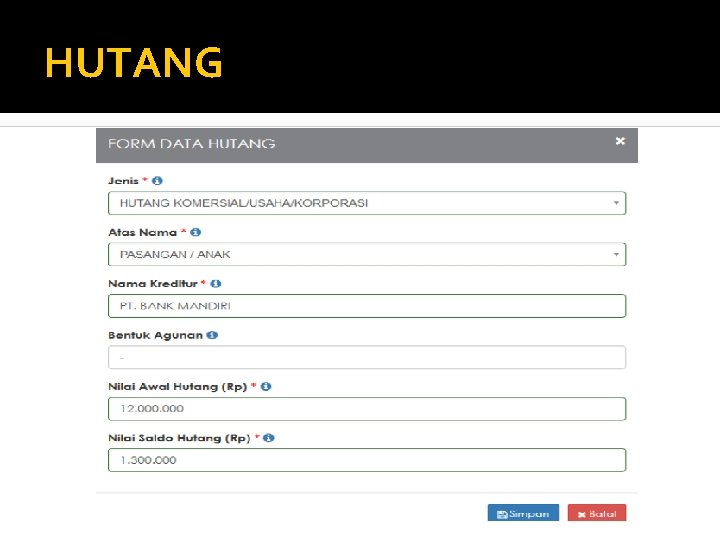The height and width of the screenshot is (540, 720).
Task: Click the Bentuk Agunan label text
Action: [155, 336]
